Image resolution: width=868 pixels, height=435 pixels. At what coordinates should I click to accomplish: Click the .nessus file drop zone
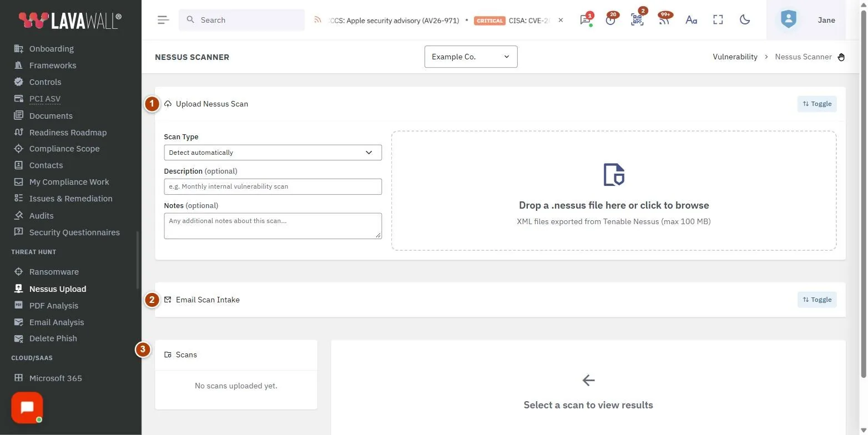click(x=614, y=190)
